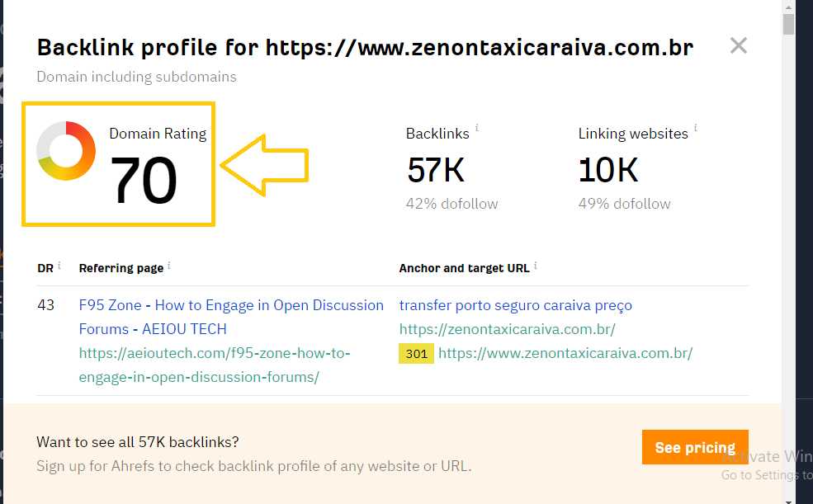Open the F95 Zone referring page title link
813x504 pixels.
point(231,305)
